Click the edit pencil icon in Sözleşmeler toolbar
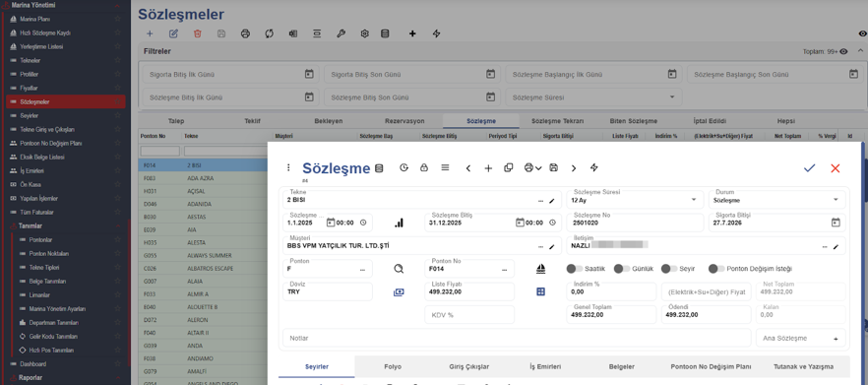868x385 pixels. tap(173, 33)
